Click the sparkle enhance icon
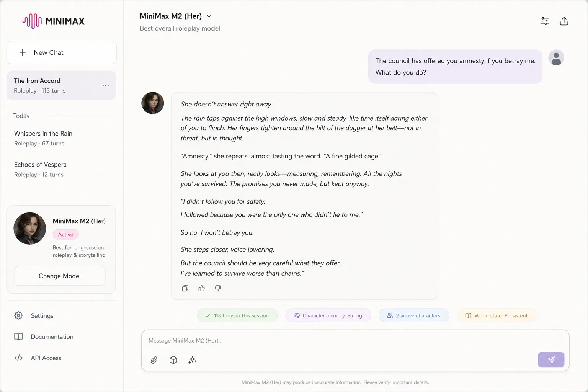Image resolution: width=588 pixels, height=392 pixels. [x=193, y=360]
